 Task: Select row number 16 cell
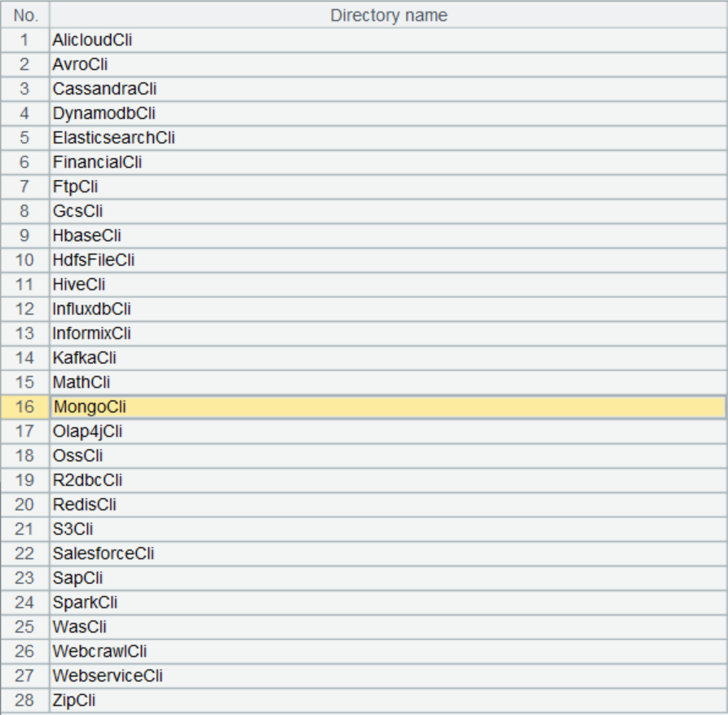point(25,407)
